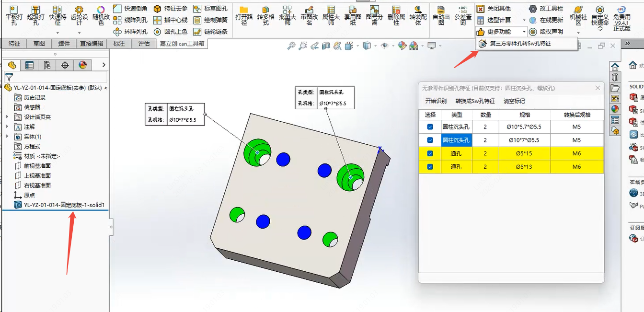The image size is (644, 312).
Task: Uncheck the Ø5*15 through hole checkbox
Action: [430, 153]
